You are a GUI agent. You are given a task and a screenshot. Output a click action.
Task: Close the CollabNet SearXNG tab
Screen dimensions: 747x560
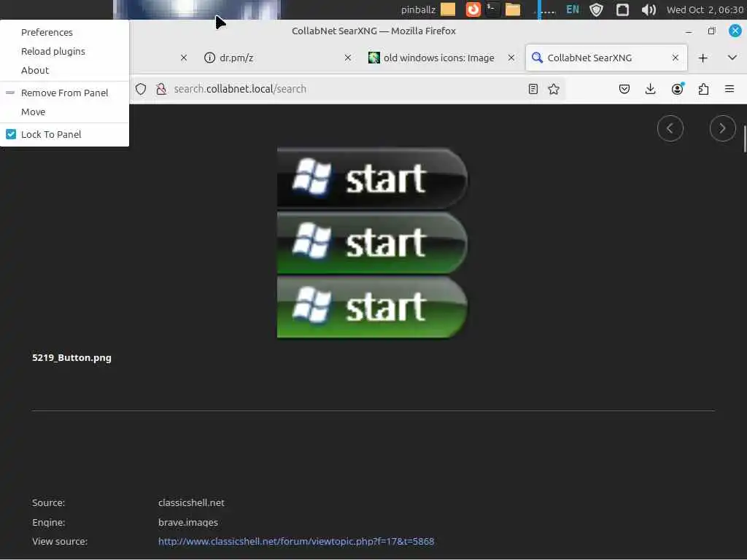click(675, 58)
